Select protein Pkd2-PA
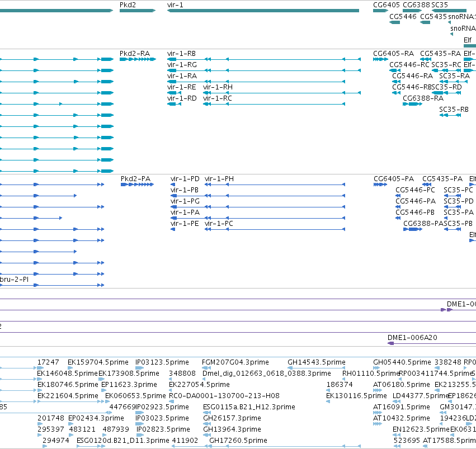 (136, 179)
